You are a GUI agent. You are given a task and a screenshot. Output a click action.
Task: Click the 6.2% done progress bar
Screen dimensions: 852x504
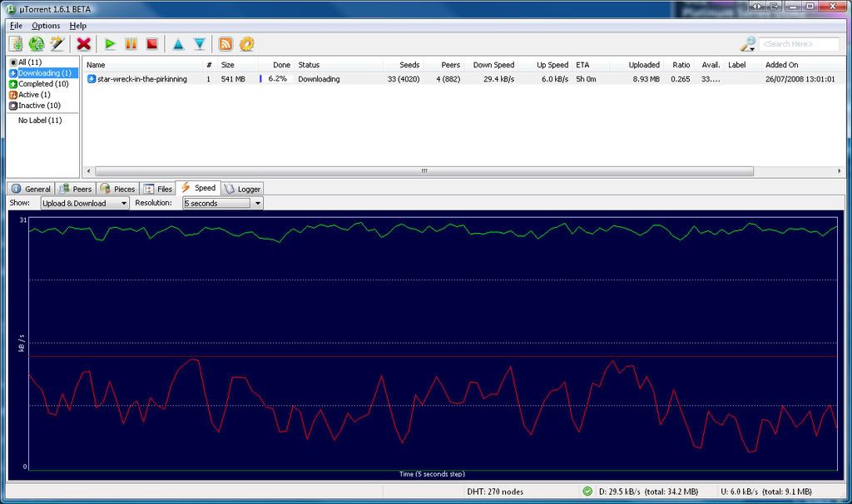pyautogui.click(x=275, y=79)
